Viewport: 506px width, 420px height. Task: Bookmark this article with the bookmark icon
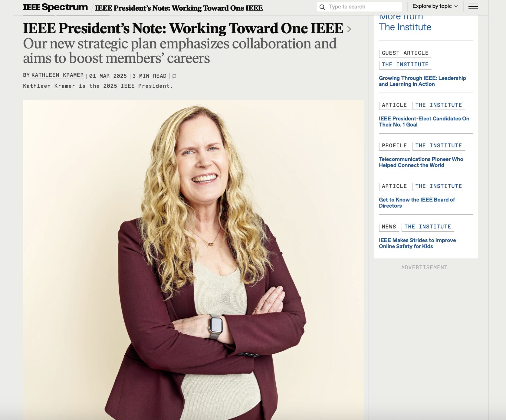click(174, 76)
